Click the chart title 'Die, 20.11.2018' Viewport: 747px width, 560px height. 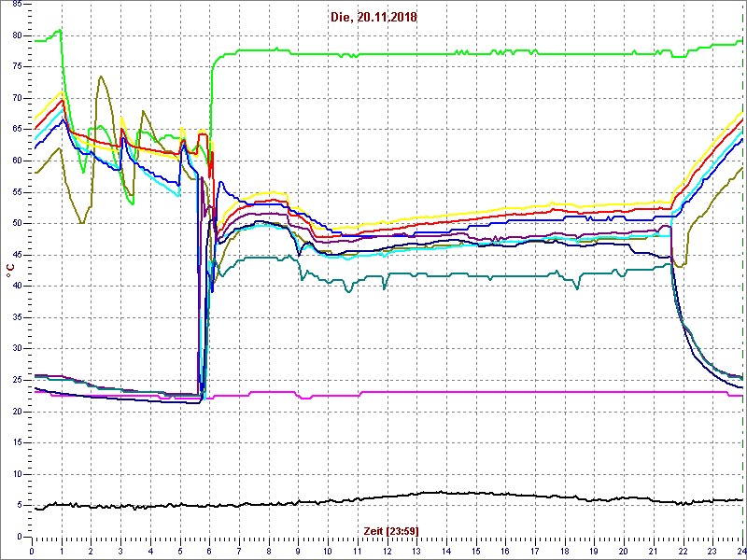(373, 18)
